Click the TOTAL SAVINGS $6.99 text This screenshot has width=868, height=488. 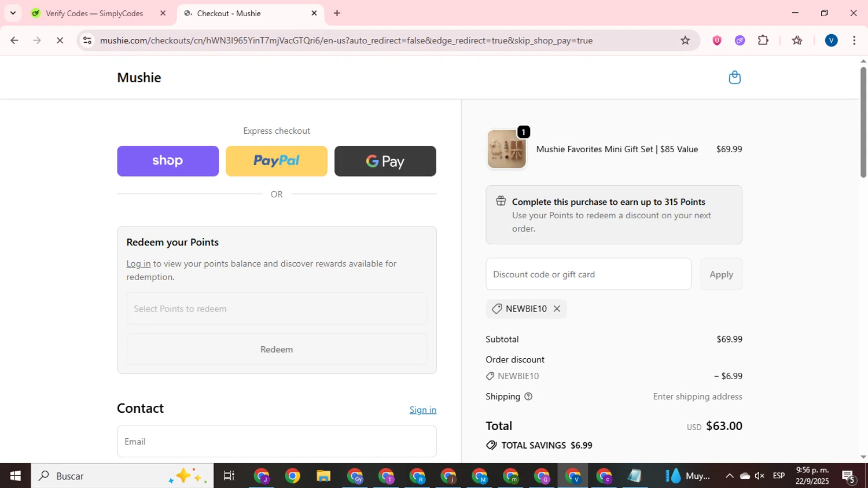coord(547,445)
